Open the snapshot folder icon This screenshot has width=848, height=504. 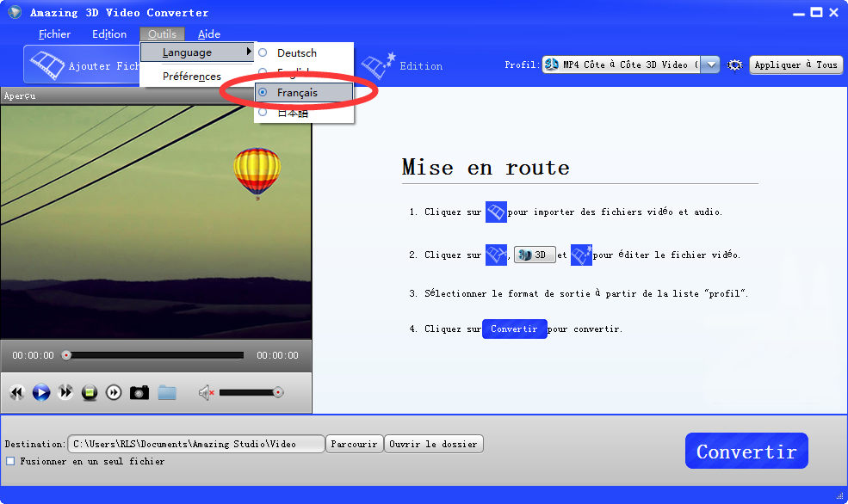tap(167, 393)
